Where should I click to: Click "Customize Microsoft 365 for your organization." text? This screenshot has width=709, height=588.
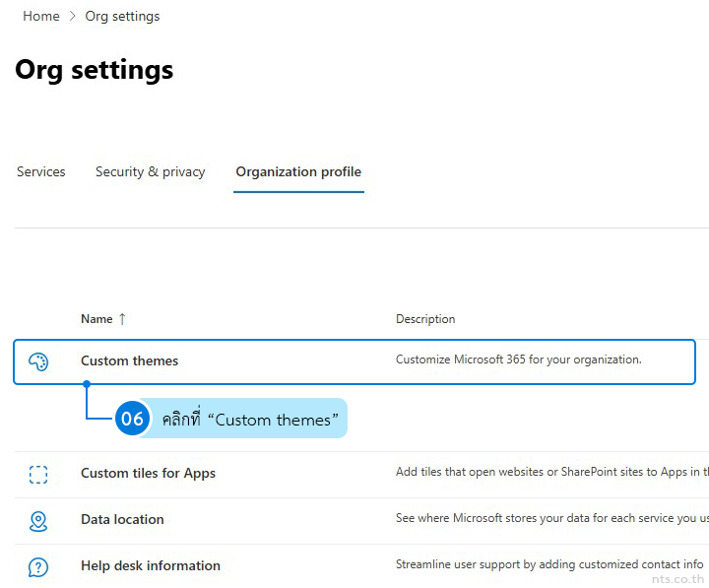(519, 359)
